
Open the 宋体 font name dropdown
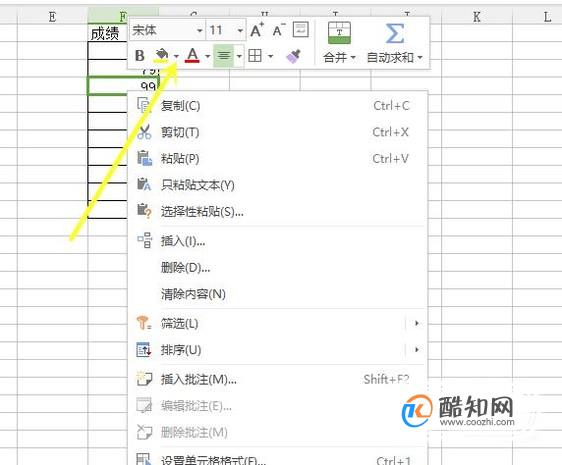click(x=167, y=30)
